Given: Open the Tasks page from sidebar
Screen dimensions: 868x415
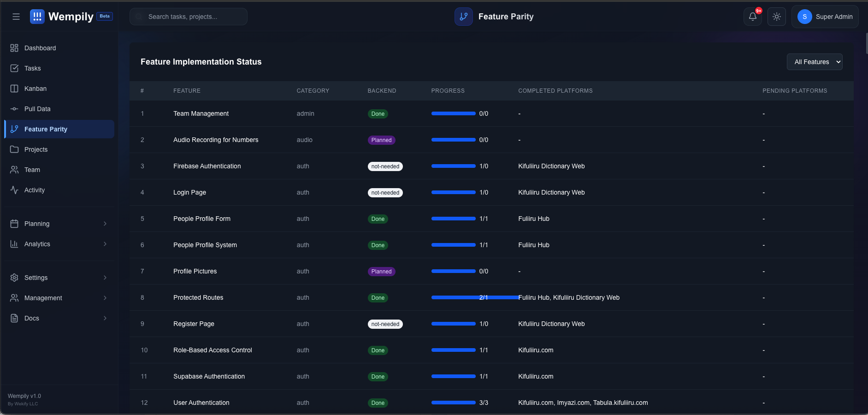Looking at the screenshot, I should coord(32,68).
